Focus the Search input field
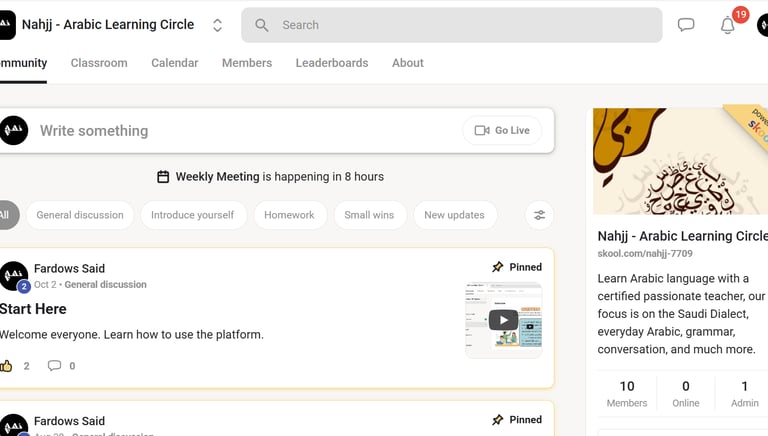 (x=452, y=25)
